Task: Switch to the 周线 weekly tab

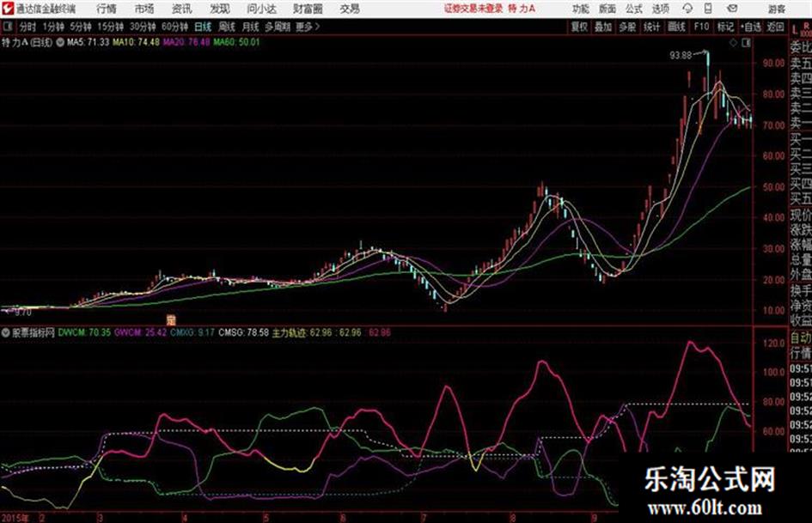Action: [227, 27]
